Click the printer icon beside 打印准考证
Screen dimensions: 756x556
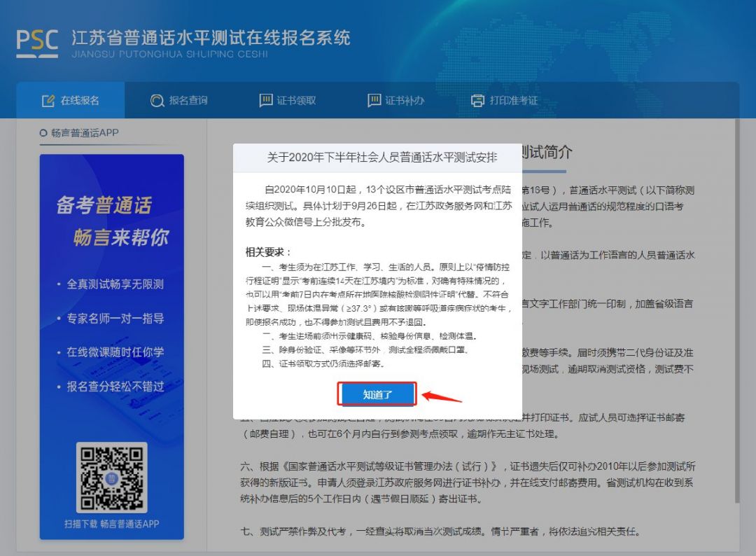point(477,100)
